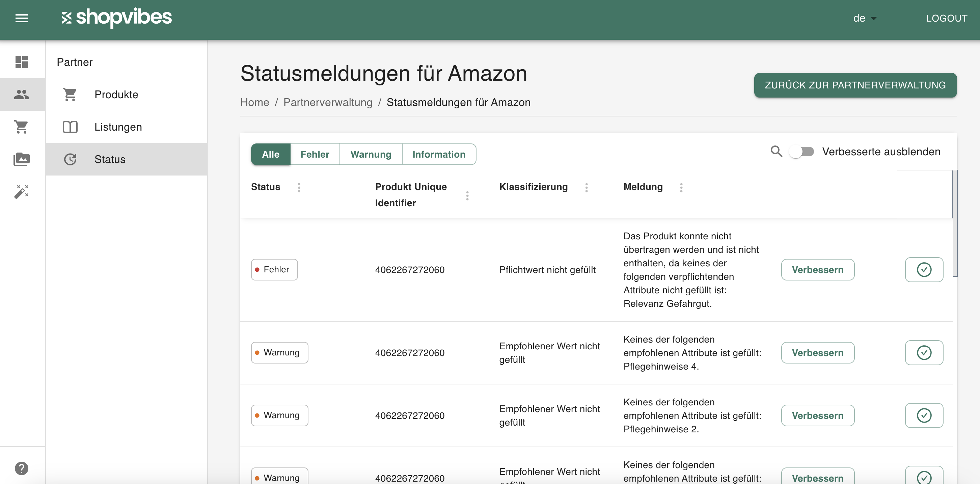
Task: Click the table vertical scrollbar
Action: click(x=955, y=223)
